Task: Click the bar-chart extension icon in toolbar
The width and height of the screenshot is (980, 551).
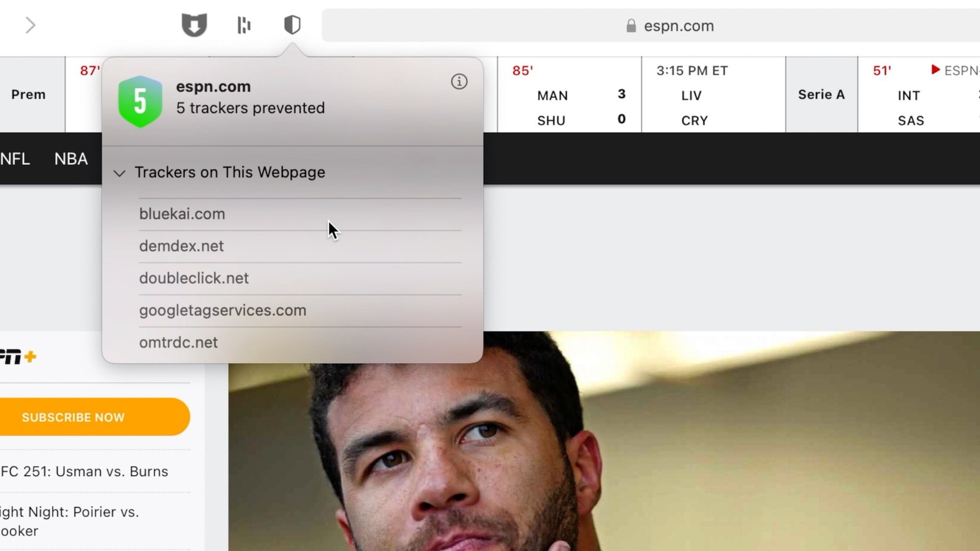Action: click(x=244, y=25)
